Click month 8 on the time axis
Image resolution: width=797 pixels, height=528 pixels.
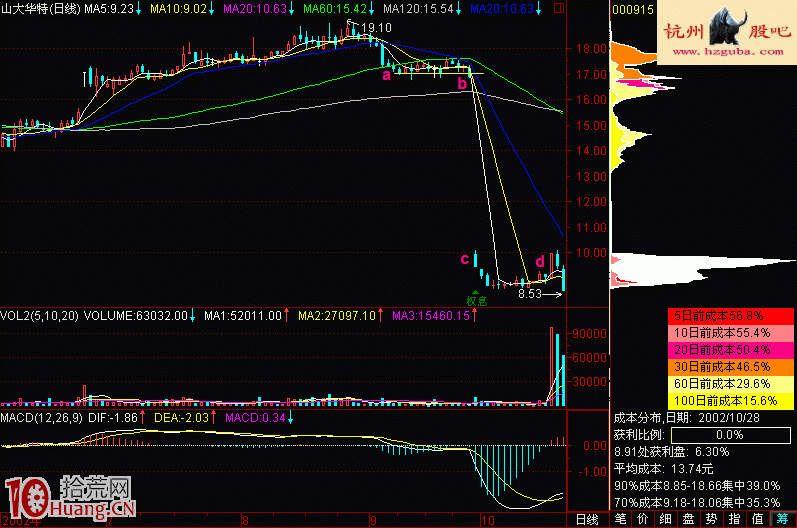[245, 520]
